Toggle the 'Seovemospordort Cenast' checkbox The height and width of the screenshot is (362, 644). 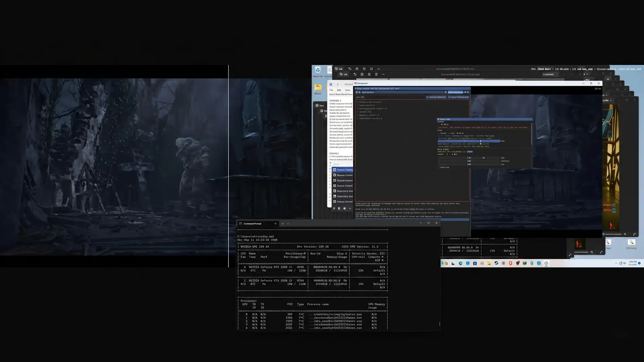click(358, 109)
